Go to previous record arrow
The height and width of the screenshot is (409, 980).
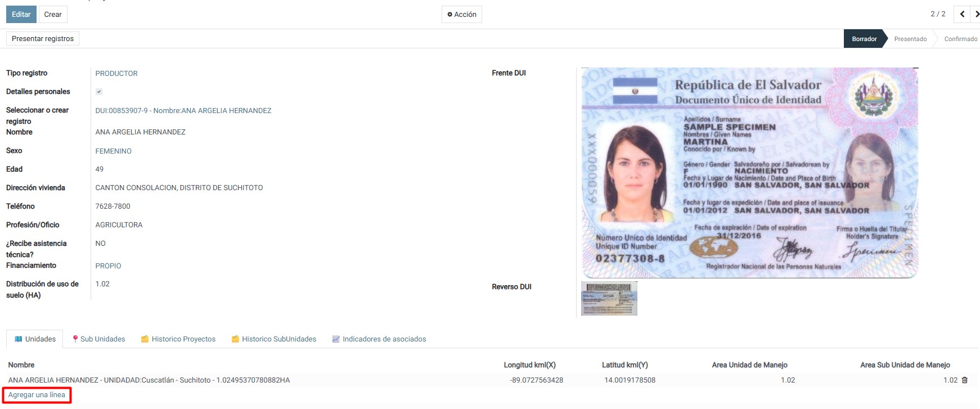pos(962,14)
